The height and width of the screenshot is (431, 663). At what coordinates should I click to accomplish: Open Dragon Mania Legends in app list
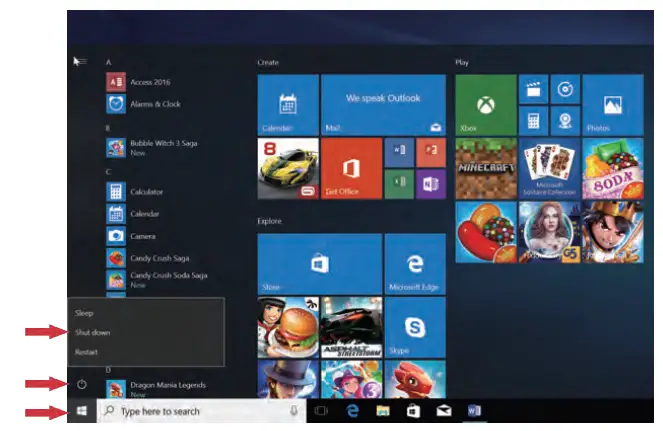coord(156,389)
